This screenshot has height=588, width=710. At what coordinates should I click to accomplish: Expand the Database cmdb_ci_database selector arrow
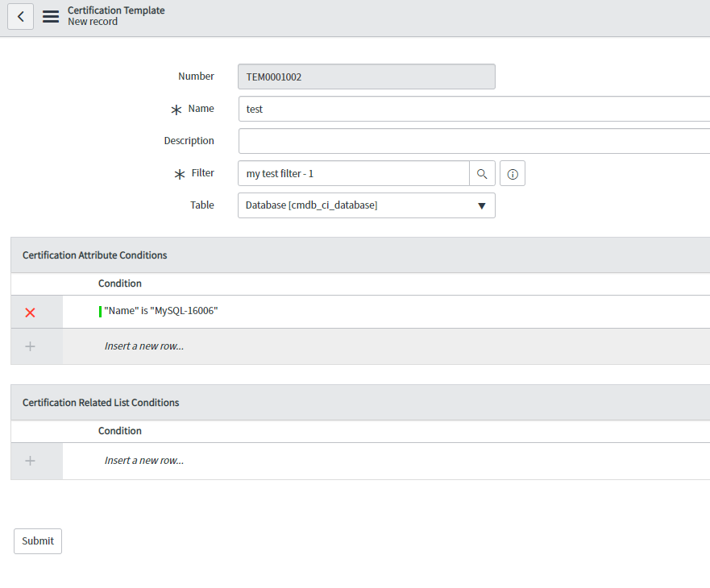(x=482, y=205)
